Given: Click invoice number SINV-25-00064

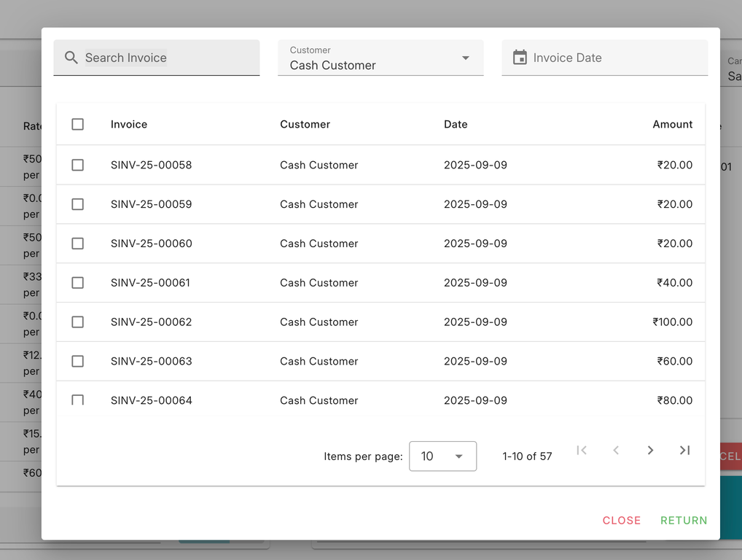Looking at the screenshot, I should (152, 400).
